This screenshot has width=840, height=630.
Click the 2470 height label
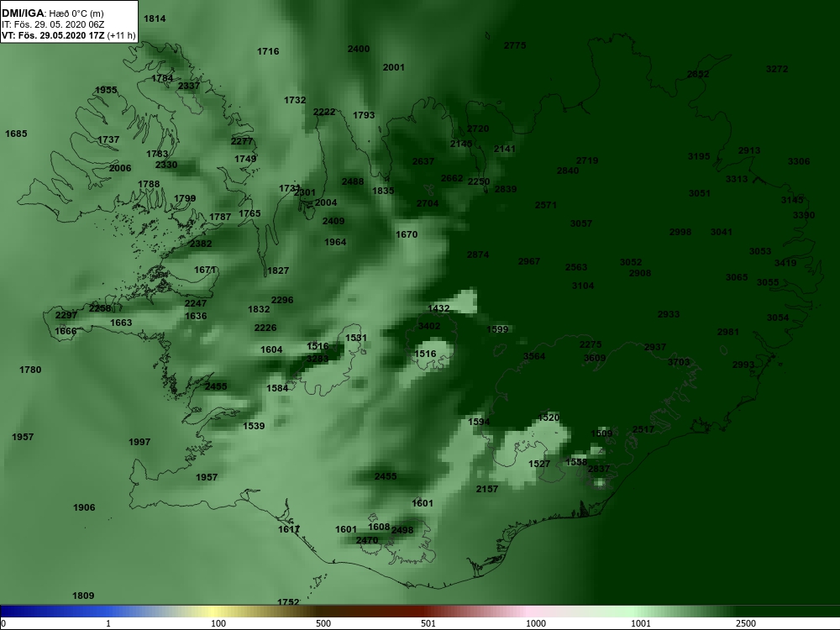pos(367,540)
